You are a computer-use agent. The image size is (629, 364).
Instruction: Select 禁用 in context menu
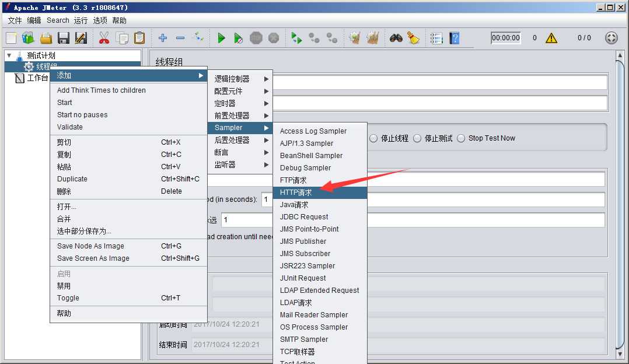(x=128, y=286)
